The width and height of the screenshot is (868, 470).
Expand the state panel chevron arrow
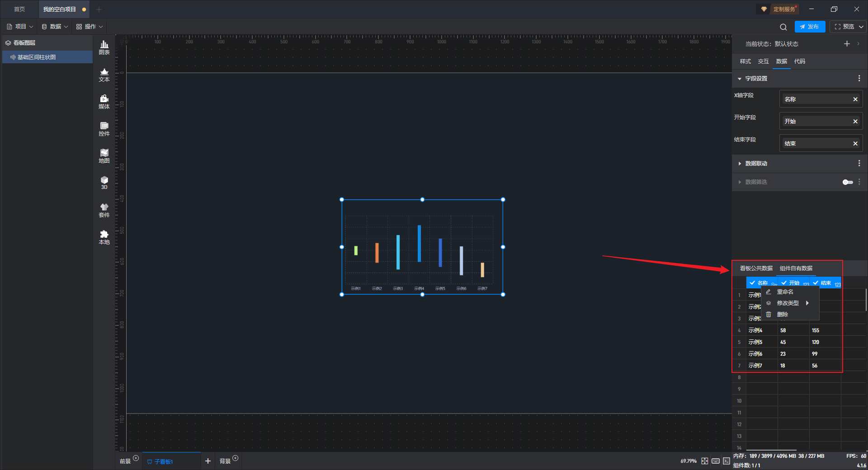(x=859, y=44)
